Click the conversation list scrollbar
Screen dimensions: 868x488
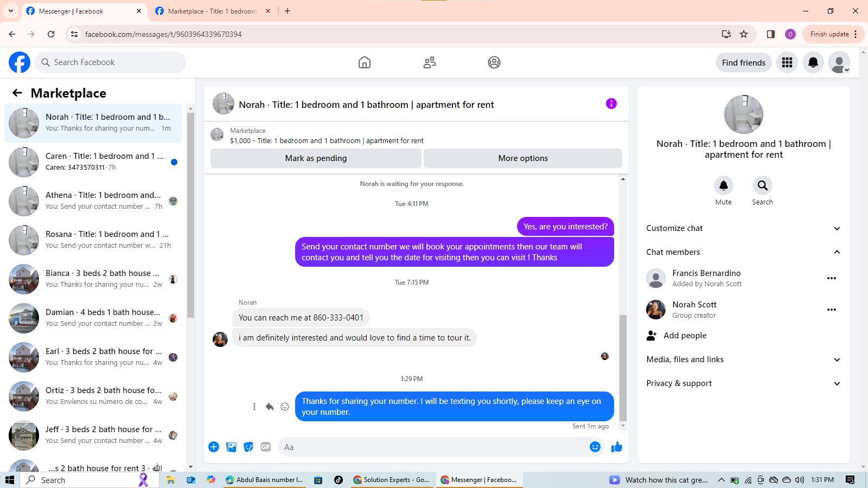coord(190,215)
